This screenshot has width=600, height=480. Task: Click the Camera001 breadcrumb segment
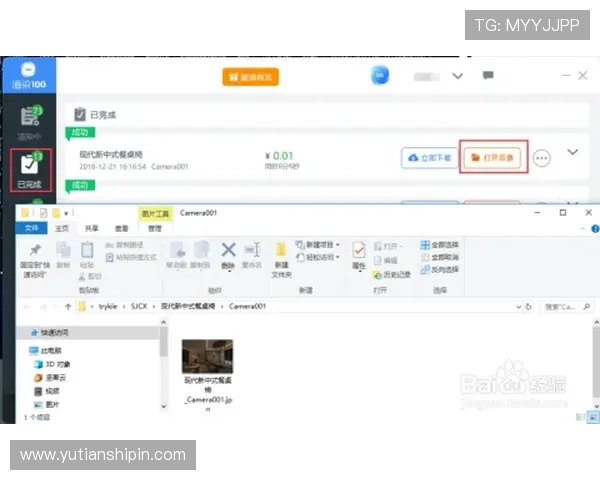coord(247,306)
